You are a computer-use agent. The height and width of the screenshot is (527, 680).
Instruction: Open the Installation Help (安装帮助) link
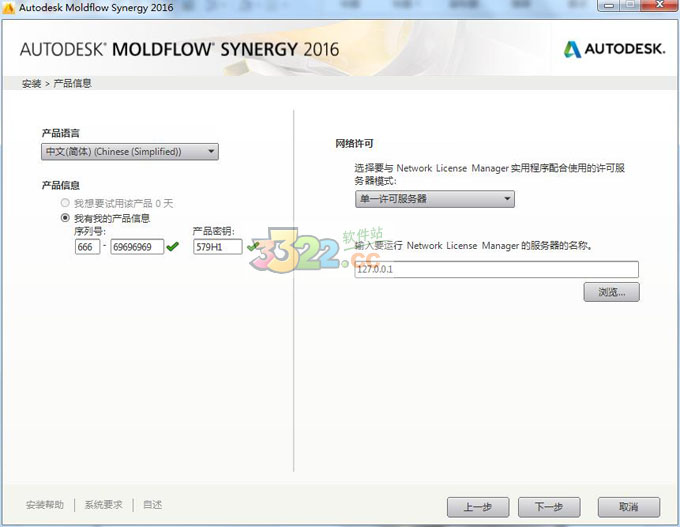click(x=45, y=505)
